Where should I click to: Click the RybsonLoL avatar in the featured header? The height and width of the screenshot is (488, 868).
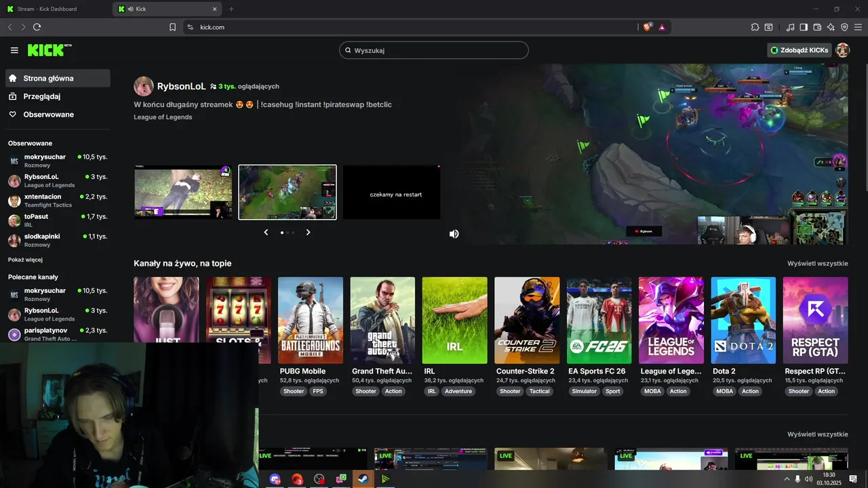click(x=144, y=86)
